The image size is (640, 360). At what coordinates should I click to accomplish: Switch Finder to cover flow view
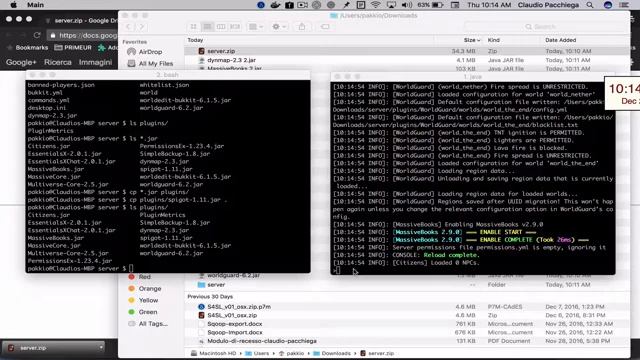click(x=235, y=27)
